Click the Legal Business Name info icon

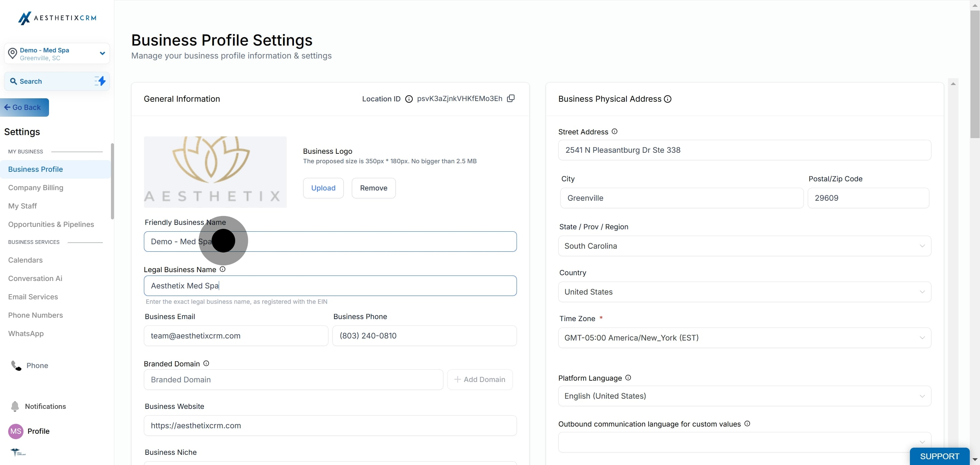pyautogui.click(x=223, y=269)
